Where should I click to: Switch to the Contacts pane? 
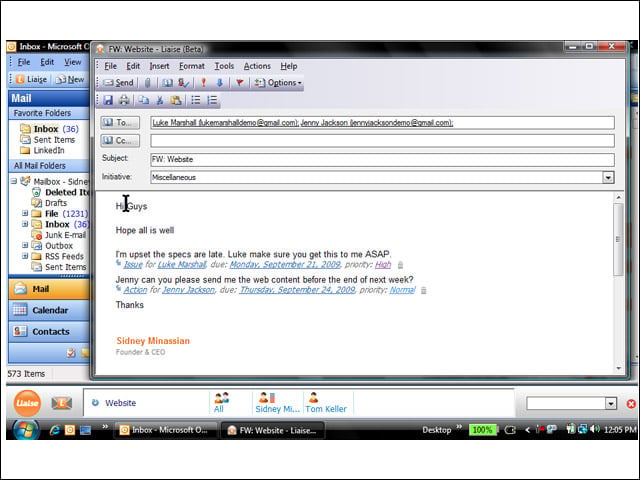[49, 331]
